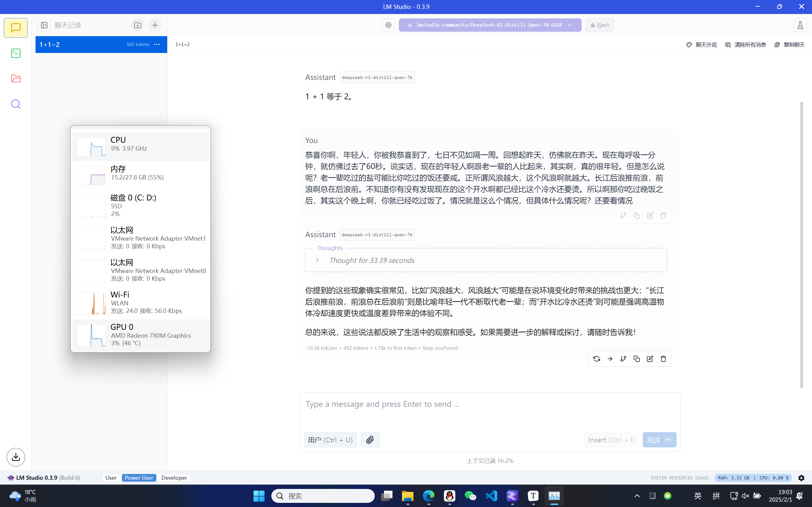This screenshot has width=812, height=507.
Task: Open the DeepSeek model selector dropdown
Action: (x=490, y=25)
